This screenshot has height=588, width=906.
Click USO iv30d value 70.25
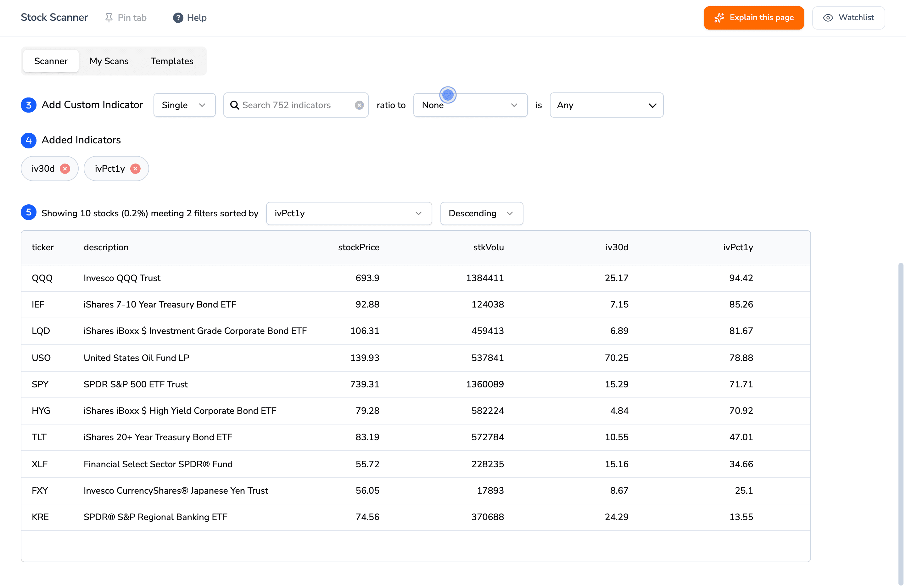coord(617,358)
